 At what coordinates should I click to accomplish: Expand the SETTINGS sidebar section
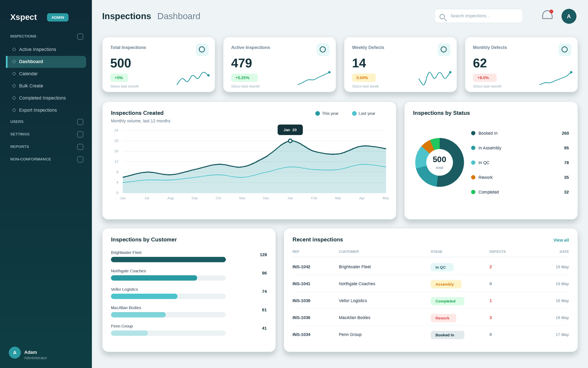click(x=80, y=134)
